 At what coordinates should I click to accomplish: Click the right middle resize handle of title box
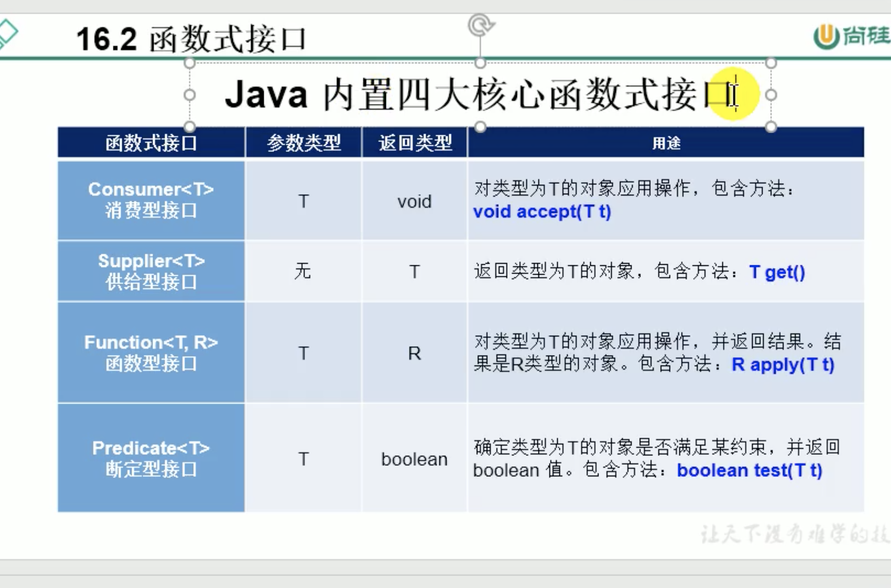pos(771,95)
